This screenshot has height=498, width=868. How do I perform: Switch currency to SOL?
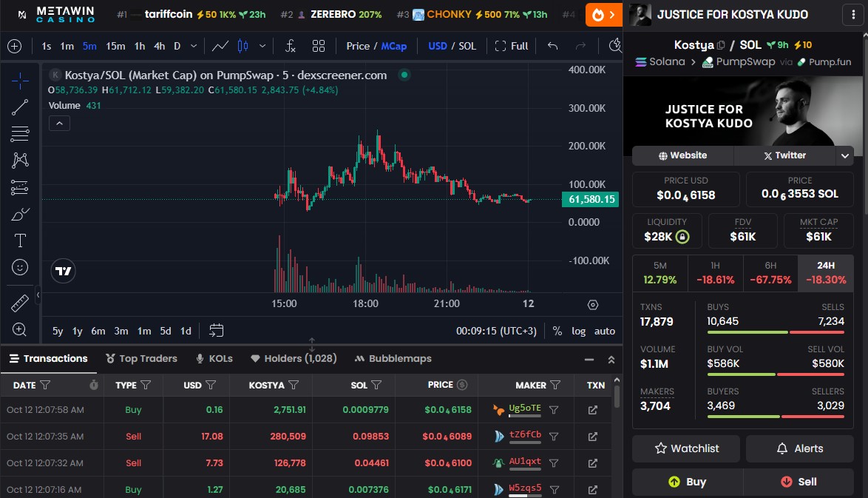pyautogui.click(x=467, y=46)
